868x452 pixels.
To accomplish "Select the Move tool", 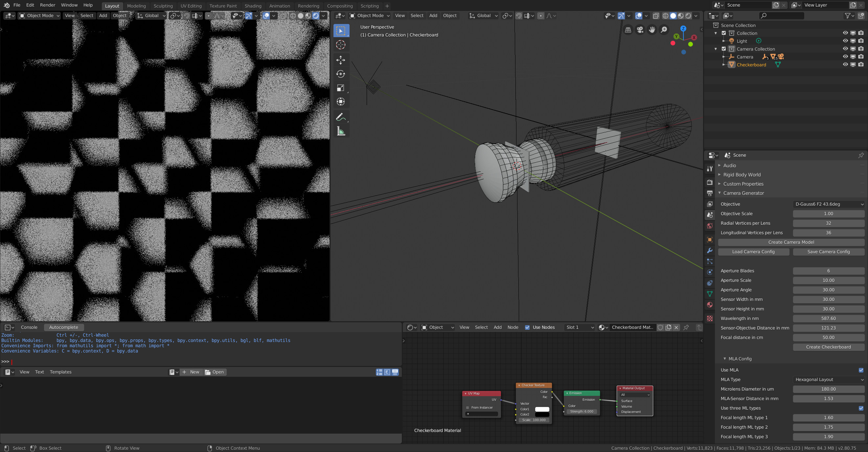I will (x=341, y=60).
